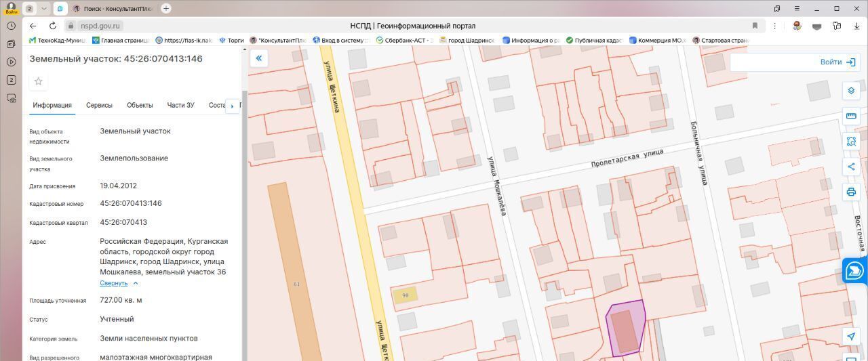
Task: Click the area value 727.00 кв. м
Action: click(121, 300)
